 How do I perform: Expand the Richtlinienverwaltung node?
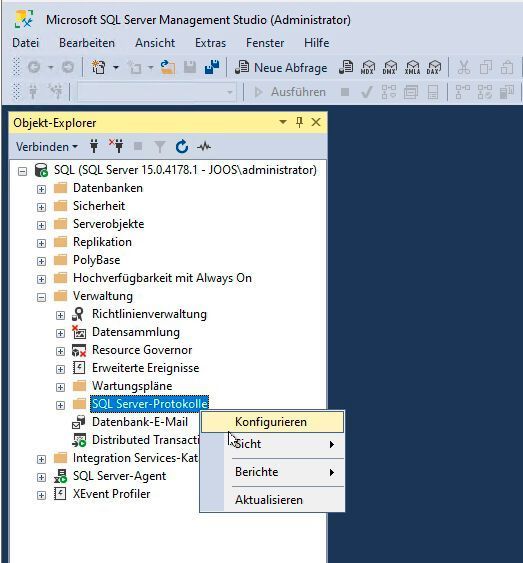60,315
